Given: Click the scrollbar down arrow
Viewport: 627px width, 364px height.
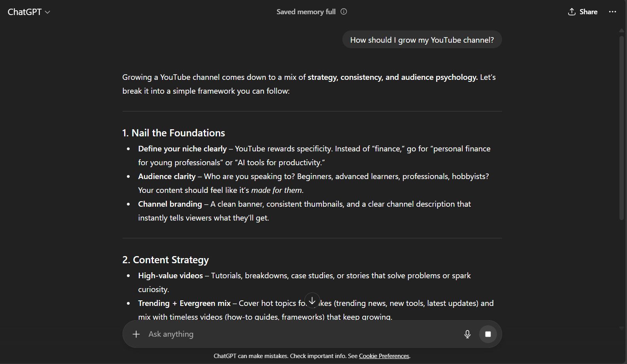Looking at the screenshot, I should (621, 328).
